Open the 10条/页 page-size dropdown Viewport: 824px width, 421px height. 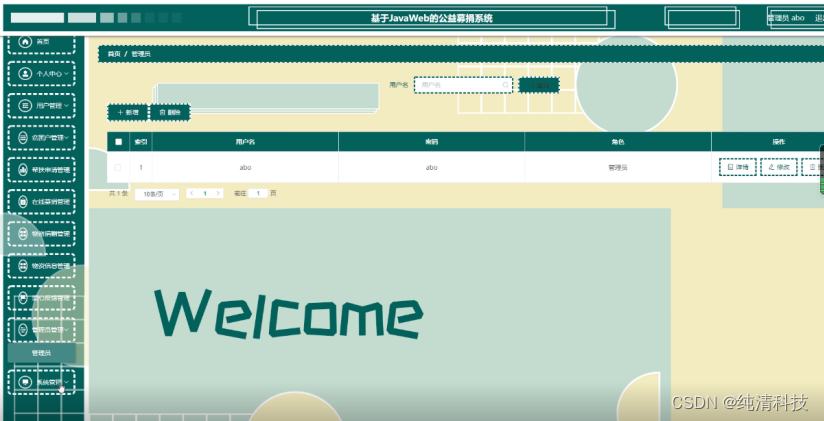(x=157, y=194)
